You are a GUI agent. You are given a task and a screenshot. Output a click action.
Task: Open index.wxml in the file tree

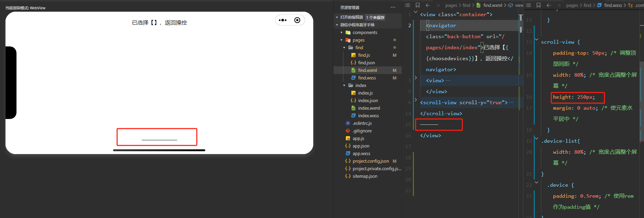pos(369,108)
